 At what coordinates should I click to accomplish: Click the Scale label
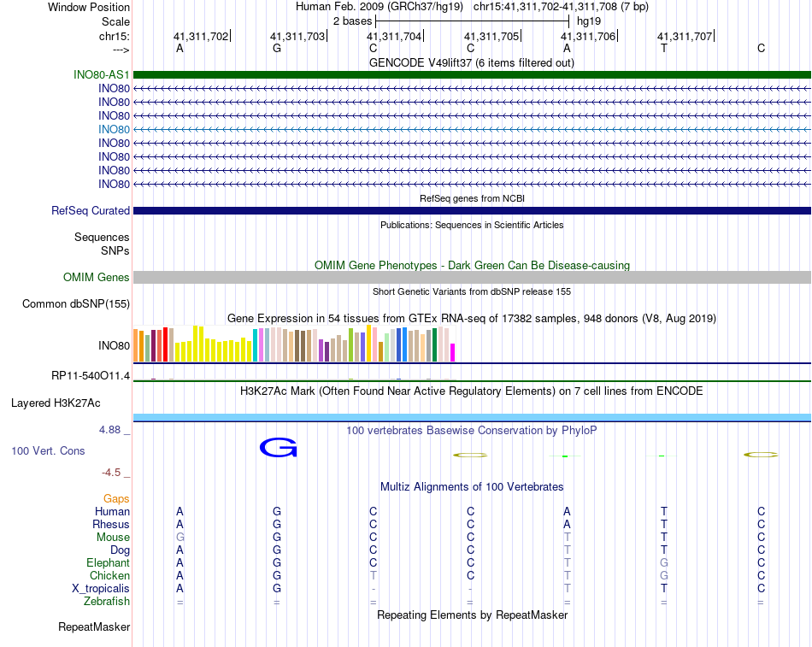(115, 21)
